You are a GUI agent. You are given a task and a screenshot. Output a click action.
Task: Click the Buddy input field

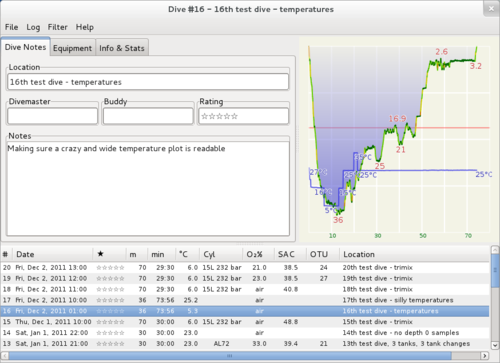[148, 116]
